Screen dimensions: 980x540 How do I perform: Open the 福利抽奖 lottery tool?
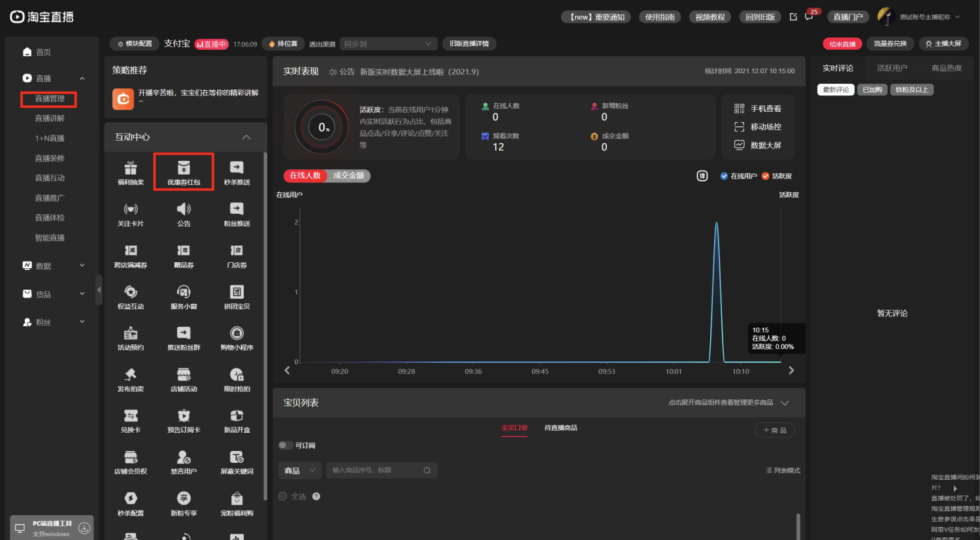(131, 173)
